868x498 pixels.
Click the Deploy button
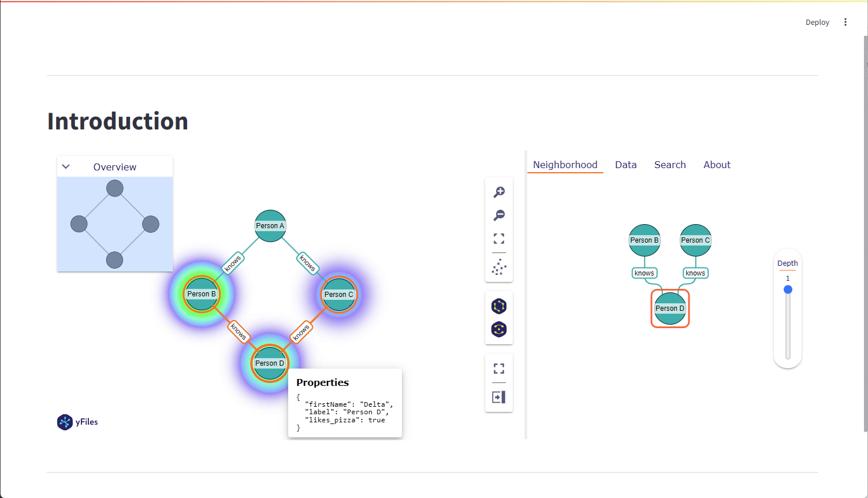click(x=817, y=23)
